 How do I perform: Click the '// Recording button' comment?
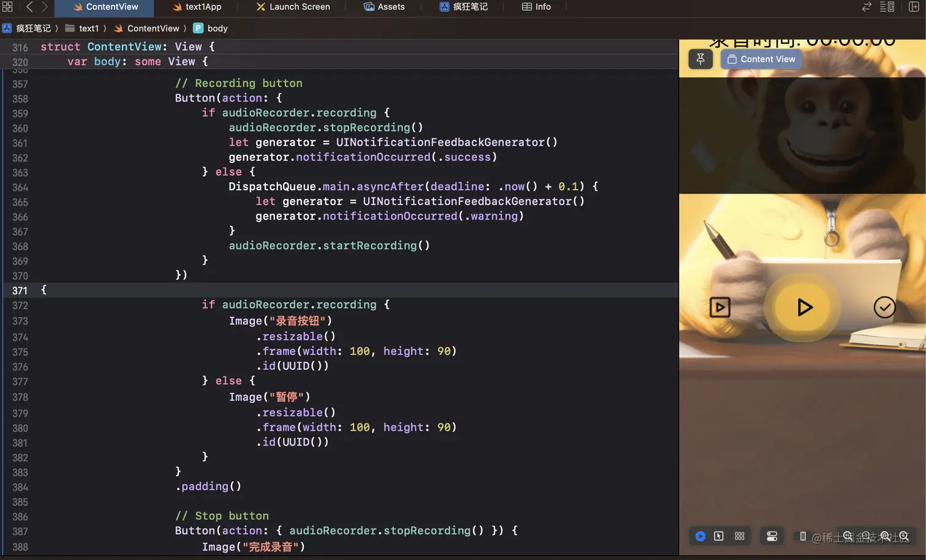pyautogui.click(x=239, y=83)
